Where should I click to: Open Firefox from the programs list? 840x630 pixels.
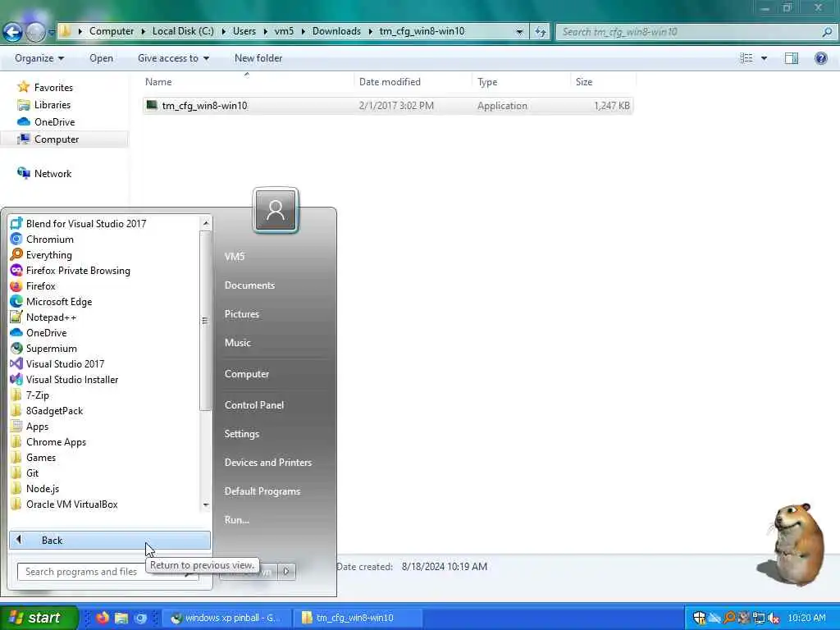pos(41,285)
